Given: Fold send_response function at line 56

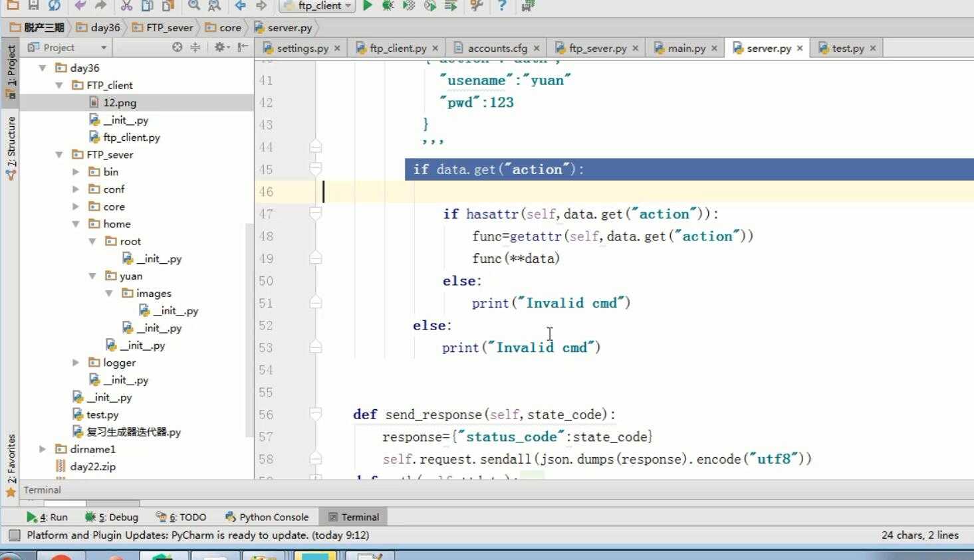Looking at the screenshot, I should point(316,414).
